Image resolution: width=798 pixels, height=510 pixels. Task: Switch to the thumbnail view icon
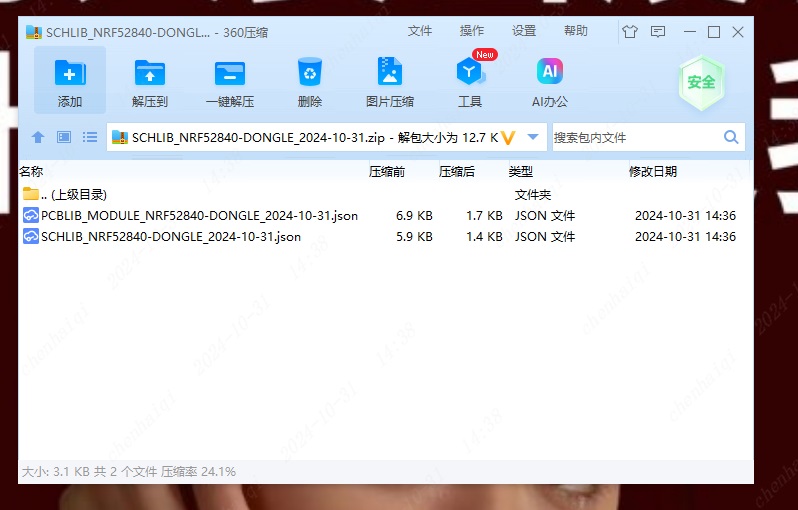click(x=64, y=137)
